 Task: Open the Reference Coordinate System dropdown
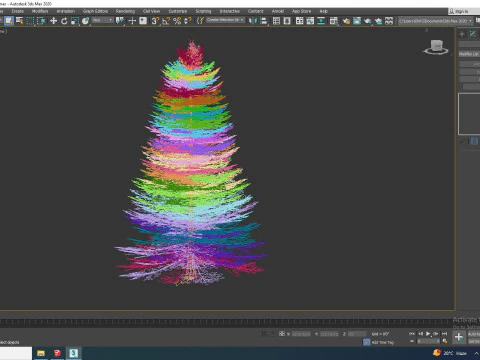click(103, 20)
